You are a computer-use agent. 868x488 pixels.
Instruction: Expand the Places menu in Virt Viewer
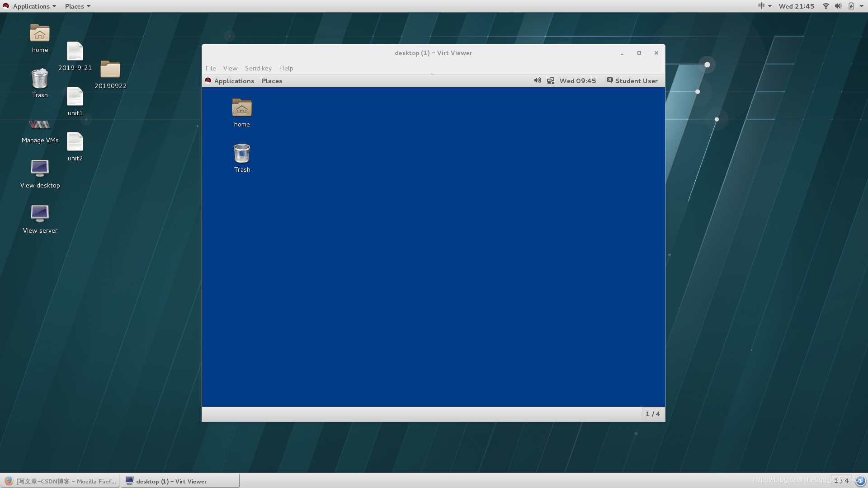272,80
